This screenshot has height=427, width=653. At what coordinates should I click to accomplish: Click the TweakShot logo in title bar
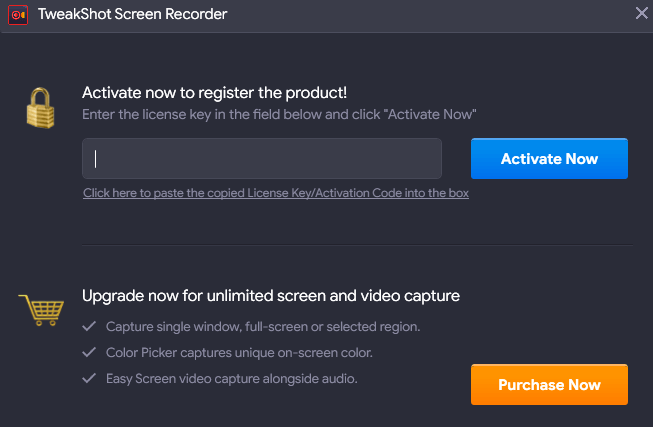[x=17, y=14]
